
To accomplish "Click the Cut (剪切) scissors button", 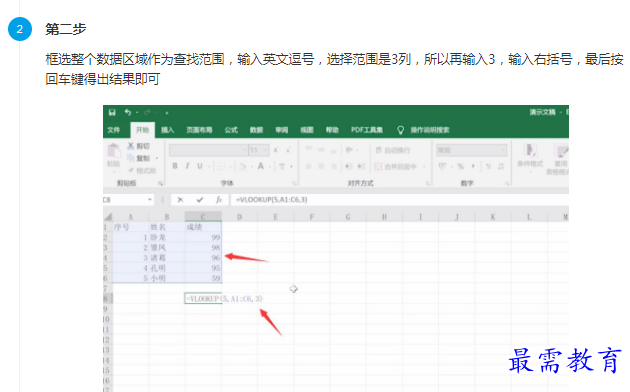I will pos(139,146).
